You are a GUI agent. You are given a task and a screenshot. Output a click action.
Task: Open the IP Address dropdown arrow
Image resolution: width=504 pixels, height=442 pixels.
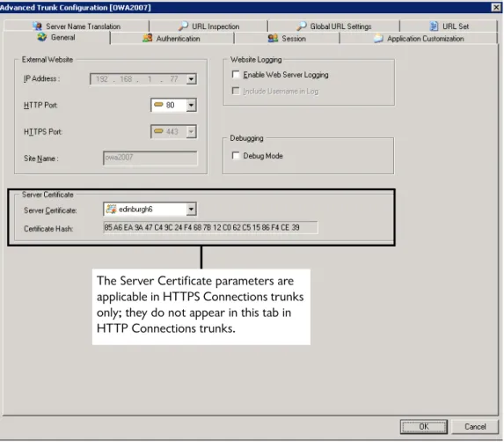[191, 79]
